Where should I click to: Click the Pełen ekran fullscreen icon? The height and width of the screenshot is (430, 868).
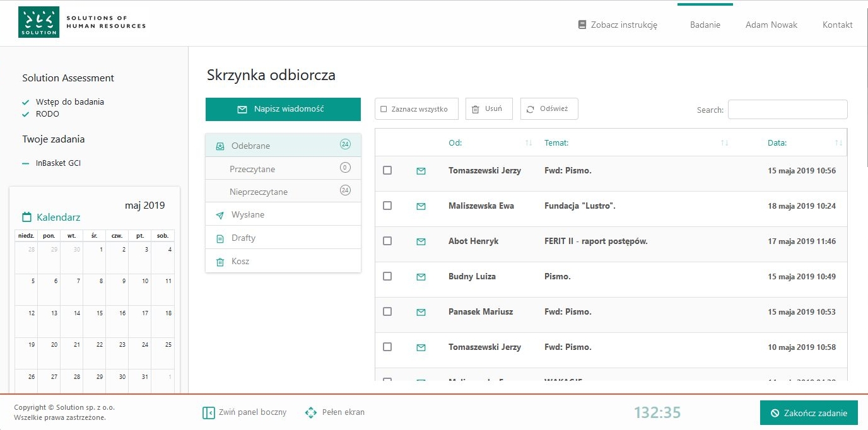pyautogui.click(x=310, y=412)
